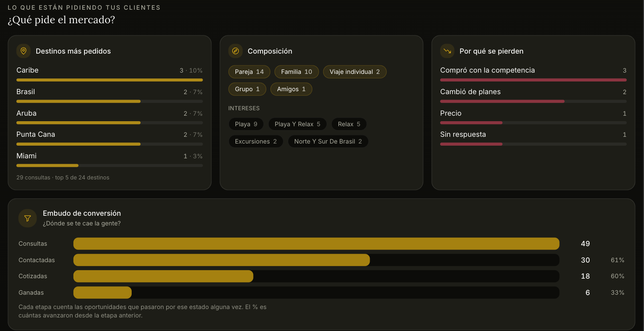Click the Miami destination label

(27, 156)
